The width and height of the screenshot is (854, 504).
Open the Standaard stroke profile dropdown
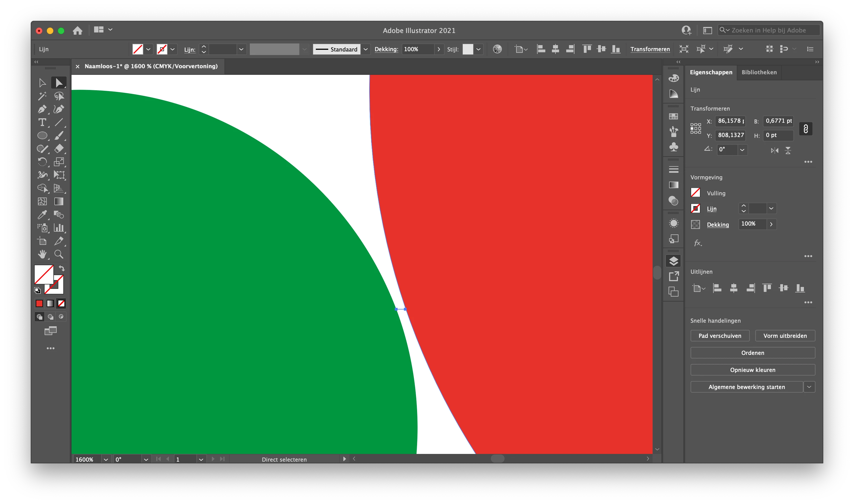coord(365,49)
